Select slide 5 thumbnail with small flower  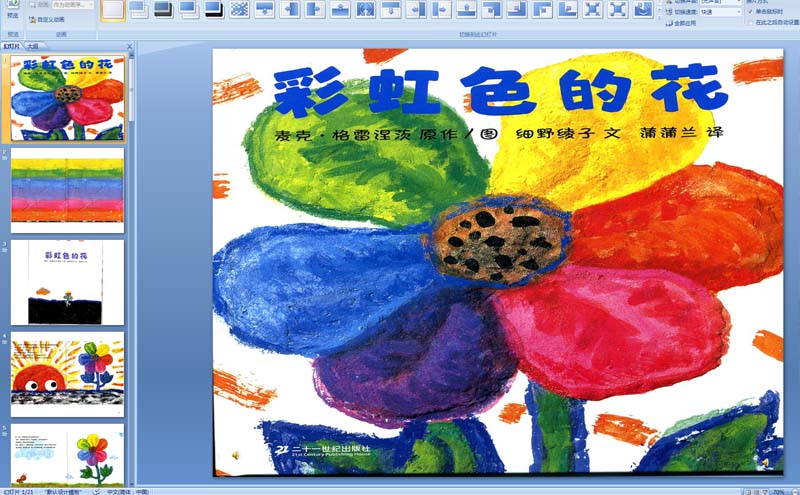coord(67,454)
